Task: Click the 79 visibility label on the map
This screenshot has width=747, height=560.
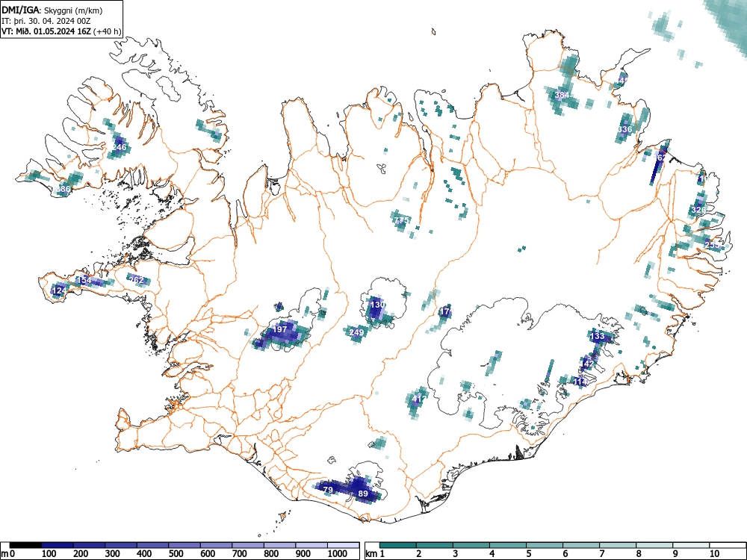Action: pyautogui.click(x=328, y=490)
